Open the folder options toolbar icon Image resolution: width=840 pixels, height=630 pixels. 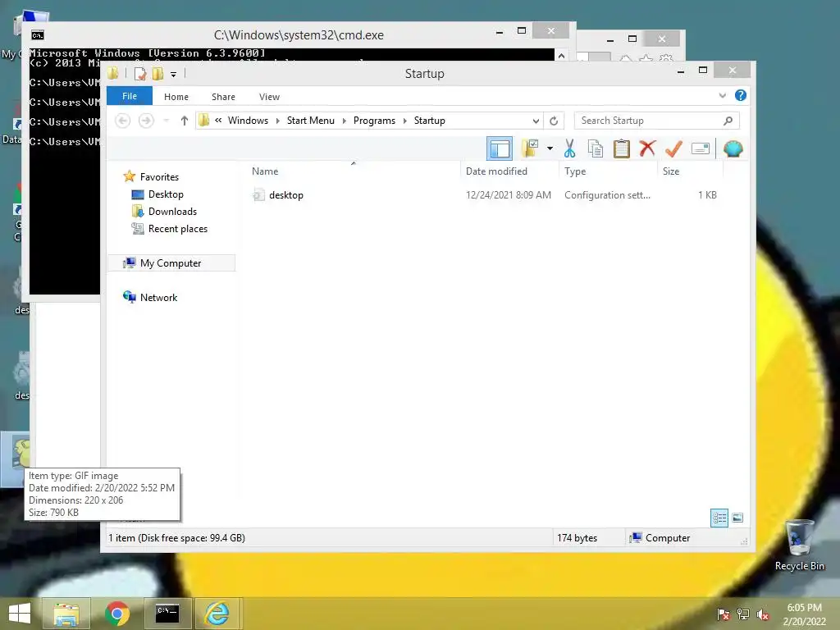(x=530, y=148)
